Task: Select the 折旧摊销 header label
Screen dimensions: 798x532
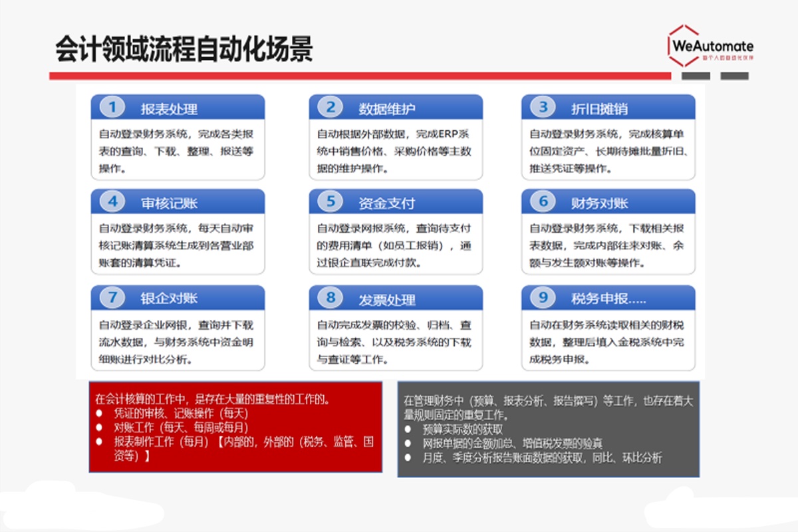Action: pos(599,109)
